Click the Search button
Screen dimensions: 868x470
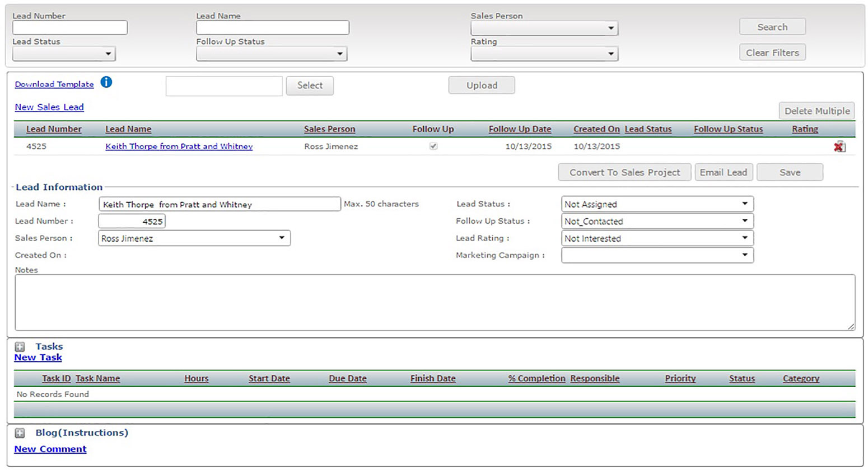pyautogui.click(x=772, y=27)
